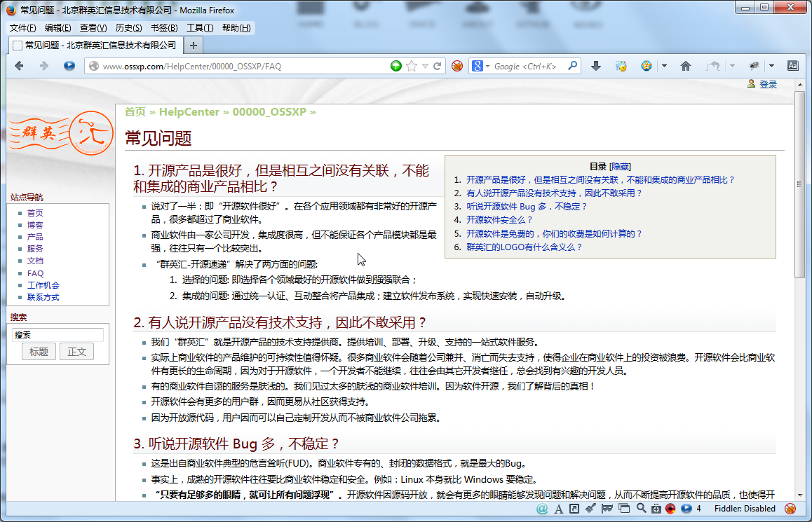Open 工作机会 in site navigation
The height and width of the screenshot is (522, 812).
coord(43,286)
